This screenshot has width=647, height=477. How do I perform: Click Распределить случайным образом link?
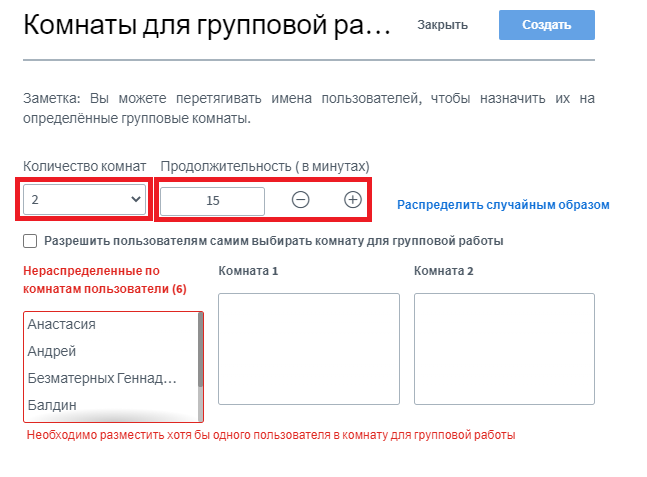(x=503, y=205)
